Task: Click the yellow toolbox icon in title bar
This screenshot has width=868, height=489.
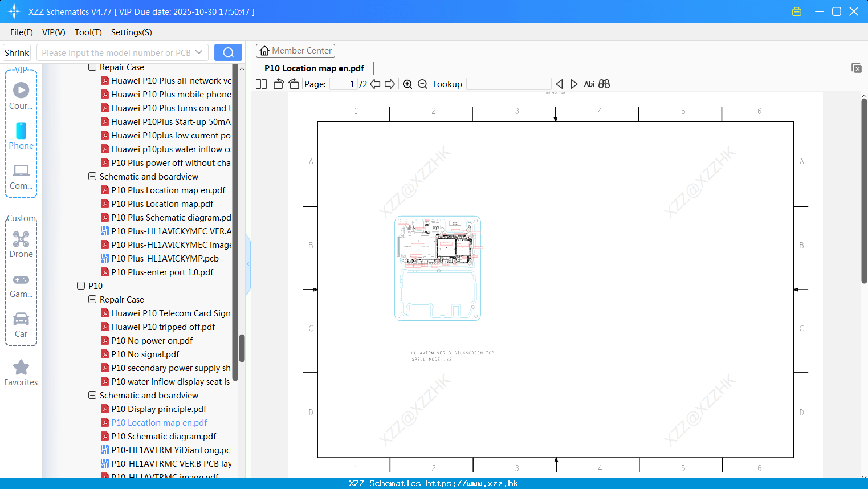Action: pyautogui.click(x=797, y=11)
